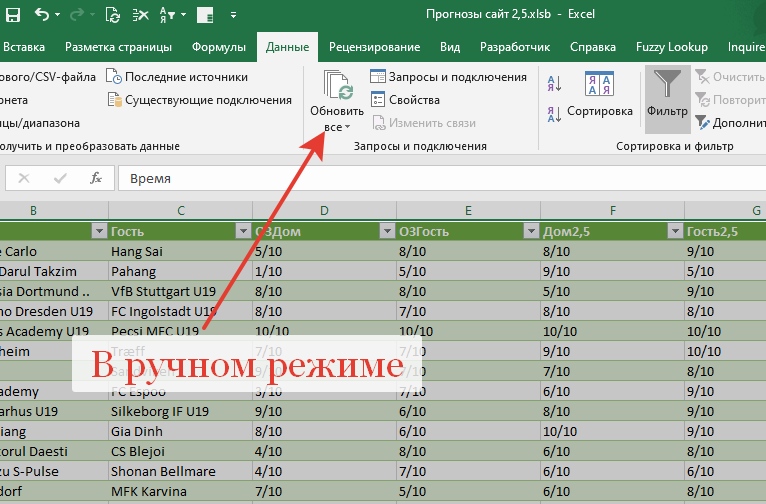The width and height of the screenshot is (766, 504).
Task: Select cell Pahang
Action: (x=180, y=271)
